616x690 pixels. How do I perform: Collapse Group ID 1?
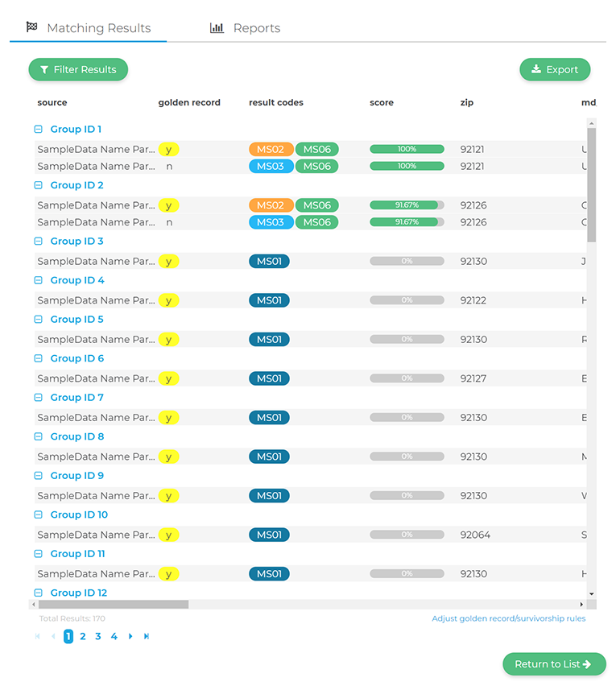click(38, 129)
